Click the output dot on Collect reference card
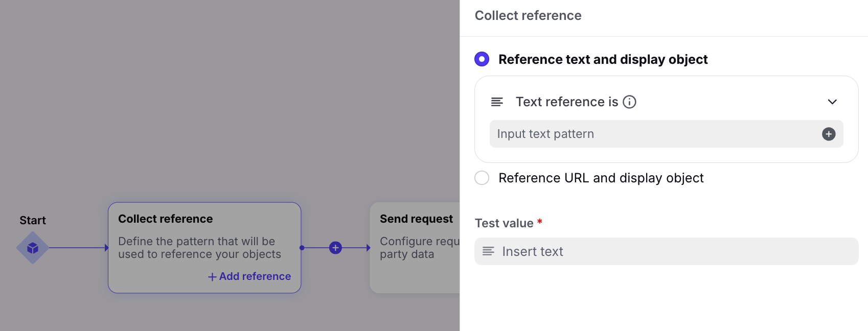868x331 pixels. pos(302,248)
